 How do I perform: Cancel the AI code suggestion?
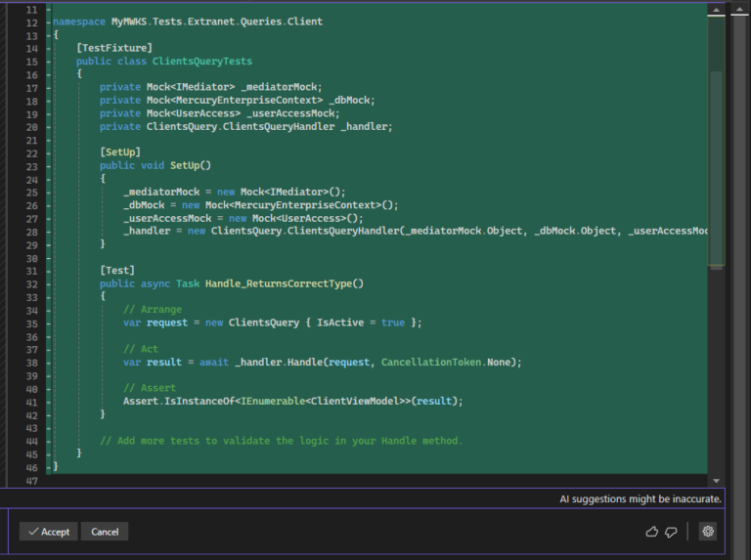(x=105, y=532)
